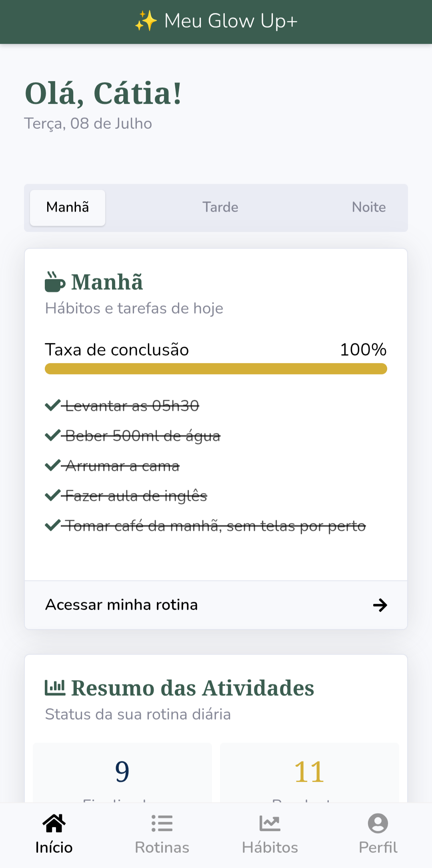This screenshot has height=868, width=432.
Task: Tap the house Início icon
Action: point(54,823)
